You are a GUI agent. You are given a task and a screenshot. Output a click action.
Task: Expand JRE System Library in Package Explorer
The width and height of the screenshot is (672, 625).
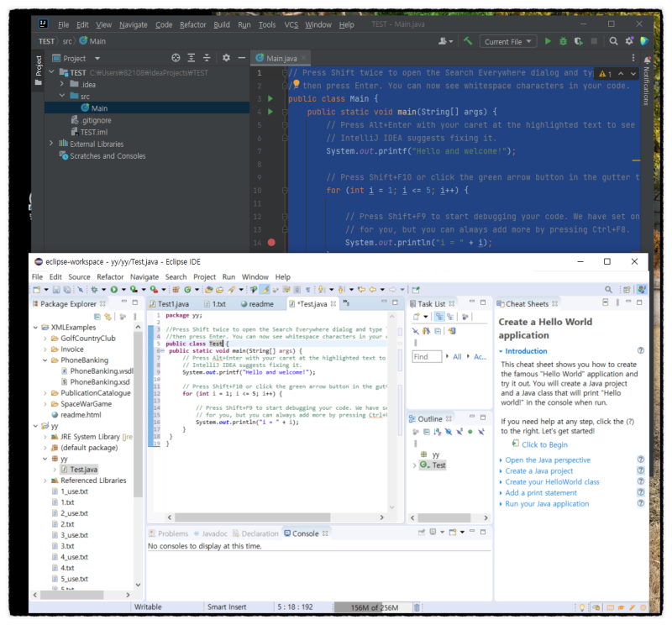coord(45,437)
